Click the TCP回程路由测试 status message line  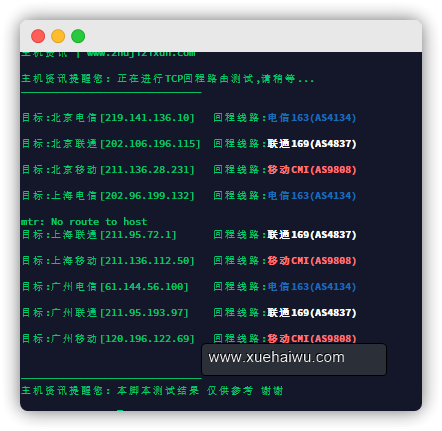[x=167, y=79]
